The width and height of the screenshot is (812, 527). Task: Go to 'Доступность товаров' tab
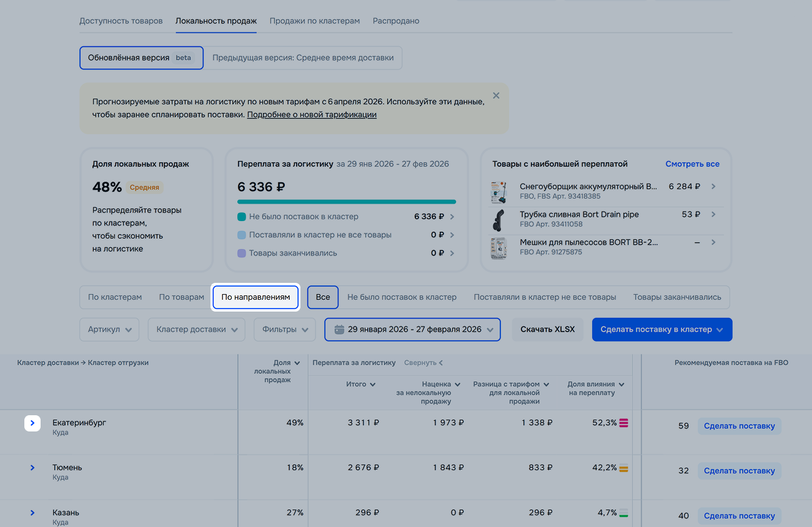(121, 21)
